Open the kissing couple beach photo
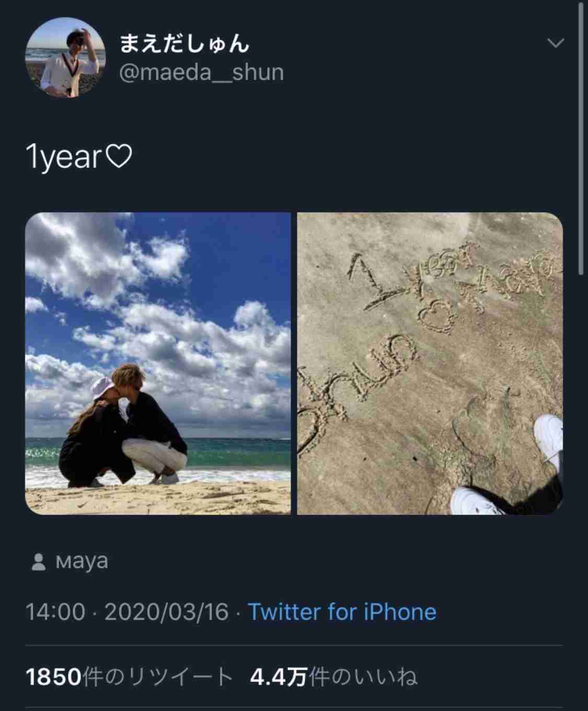Image resolution: width=588 pixels, height=711 pixels. pyautogui.click(x=158, y=363)
